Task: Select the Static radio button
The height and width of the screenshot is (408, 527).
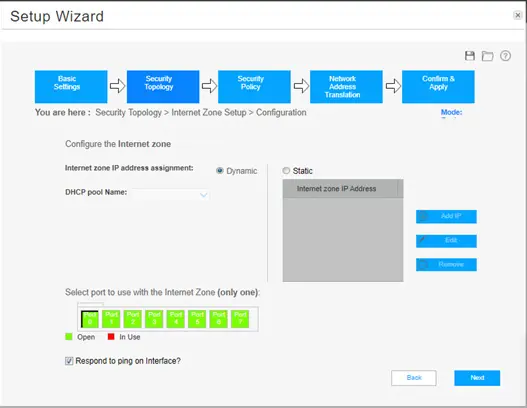Action: [x=286, y=171]
